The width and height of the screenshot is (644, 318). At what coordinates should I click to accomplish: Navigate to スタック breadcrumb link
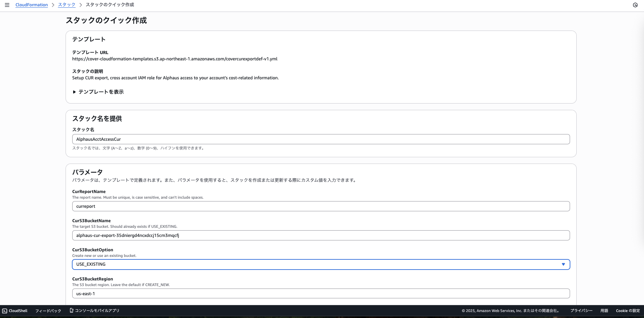(x=67, y=5)
